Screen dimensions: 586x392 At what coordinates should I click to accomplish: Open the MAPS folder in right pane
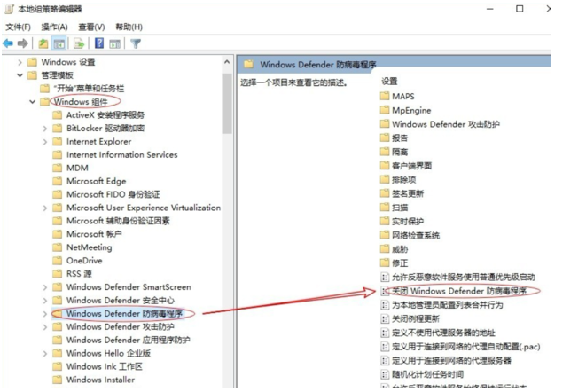pyautogui.click(x=402, y=96)
